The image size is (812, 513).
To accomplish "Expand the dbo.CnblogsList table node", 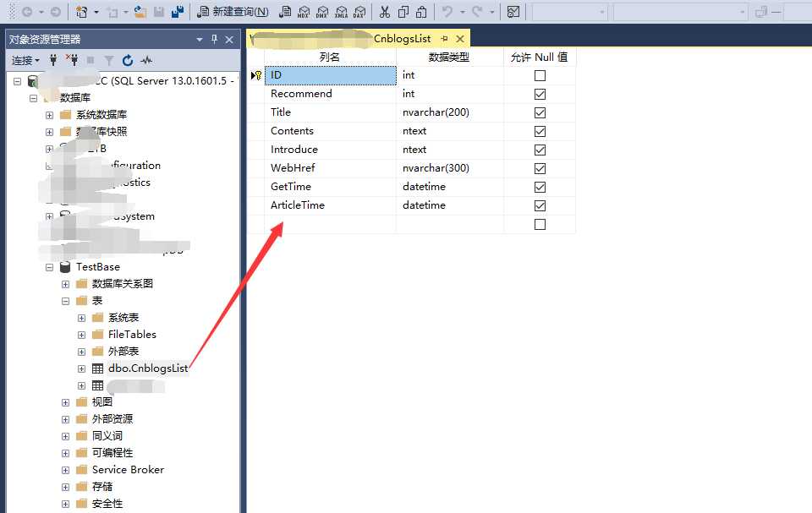I will click(81, 368).
